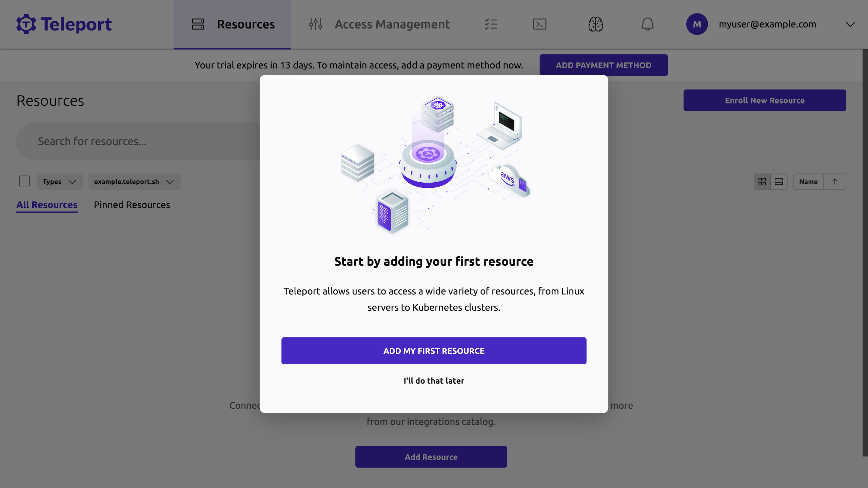Open the Resources section icon
868x488 pixels.
click(198, 24)
